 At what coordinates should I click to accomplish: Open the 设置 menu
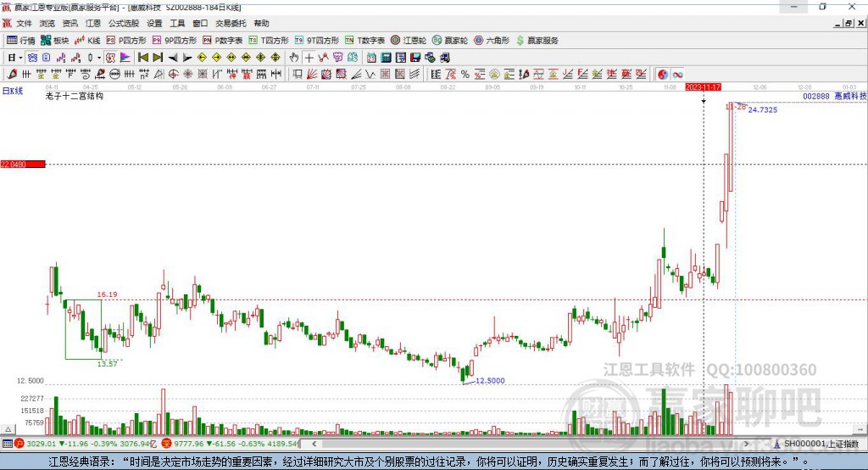coord(154,23)
